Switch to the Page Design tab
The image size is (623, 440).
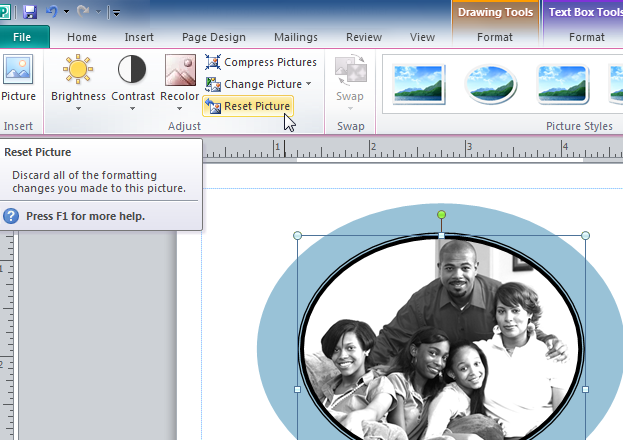(213, 37)
